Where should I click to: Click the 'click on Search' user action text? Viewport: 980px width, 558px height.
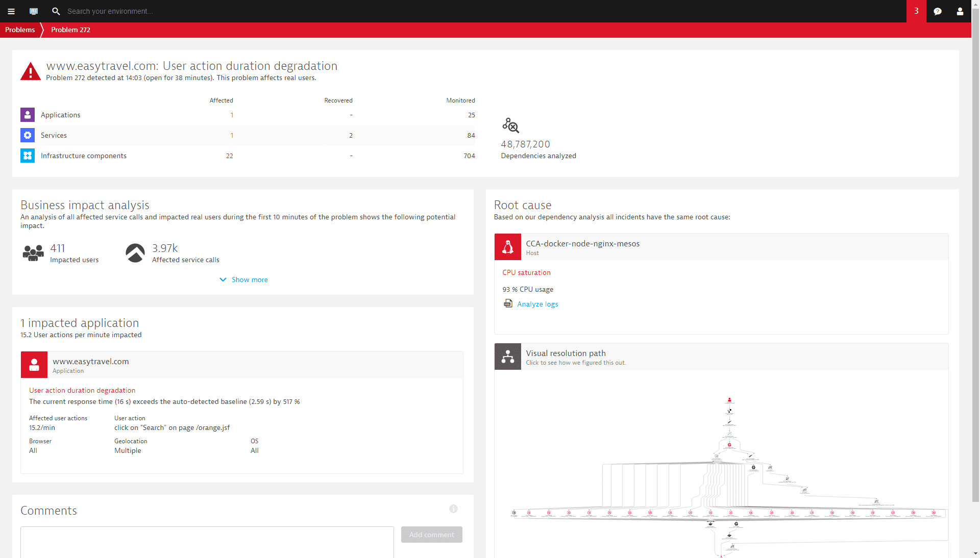point(172,427)
